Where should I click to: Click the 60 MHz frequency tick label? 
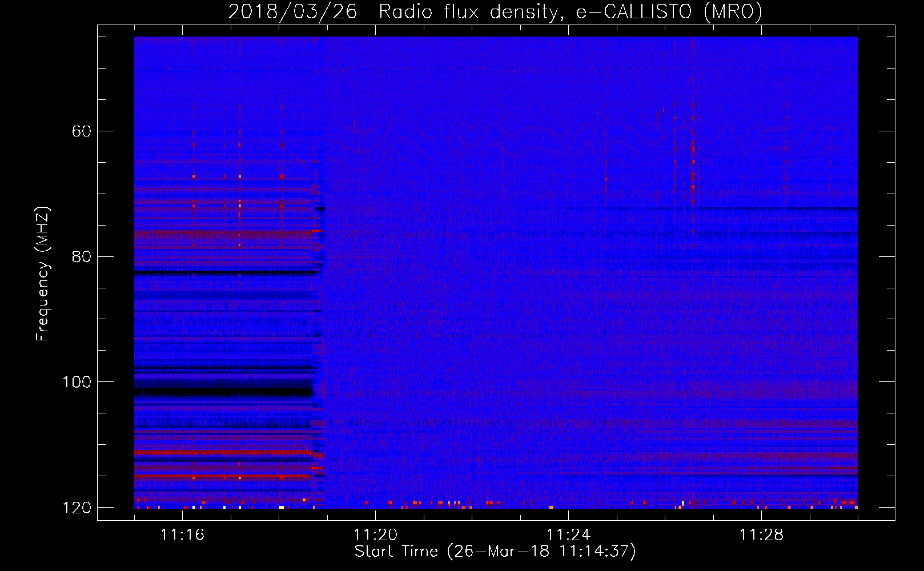pyautogui.click(x=81, y=131)
